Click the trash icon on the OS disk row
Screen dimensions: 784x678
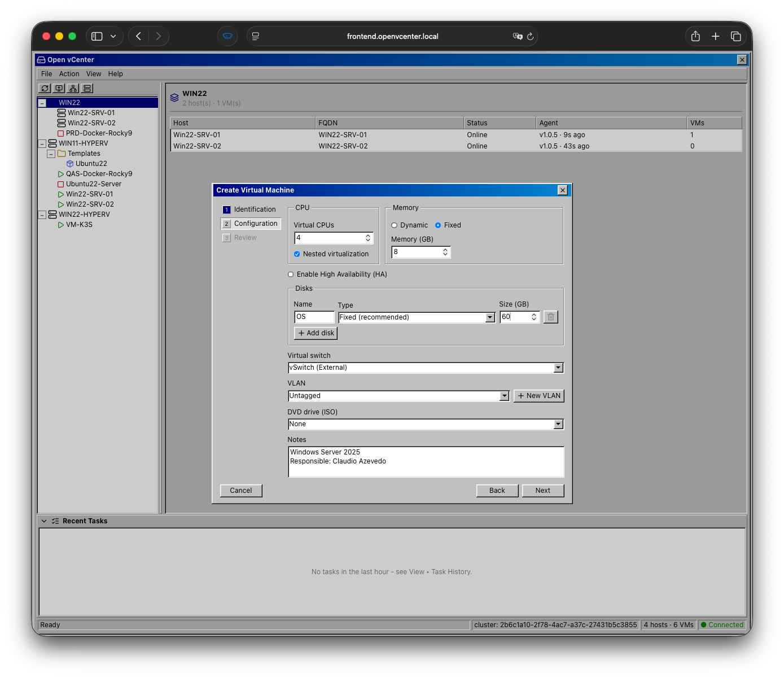551,317
